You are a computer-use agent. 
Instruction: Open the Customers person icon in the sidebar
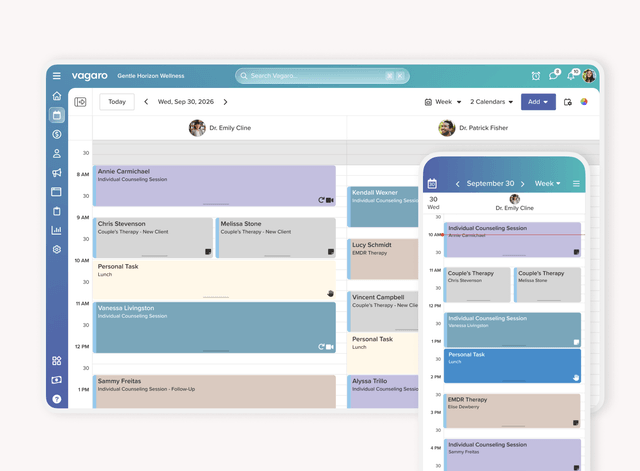(57, 153)
